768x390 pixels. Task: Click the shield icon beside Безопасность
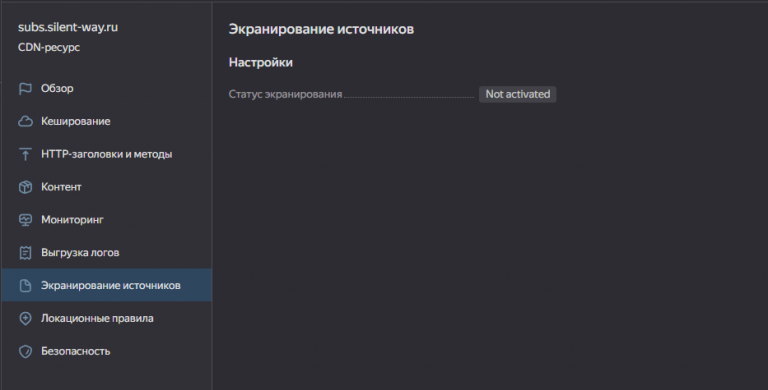click(x=25, y=351)
